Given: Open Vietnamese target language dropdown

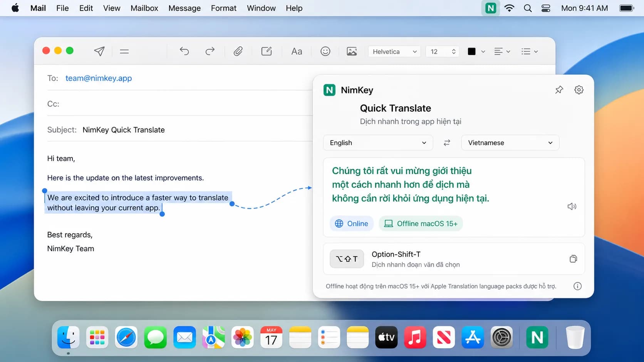Looking at the screenshot, I should point(510,143).
